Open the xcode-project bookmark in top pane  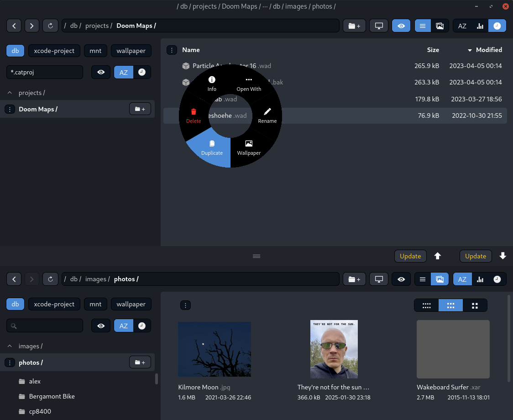coord(54,51)
